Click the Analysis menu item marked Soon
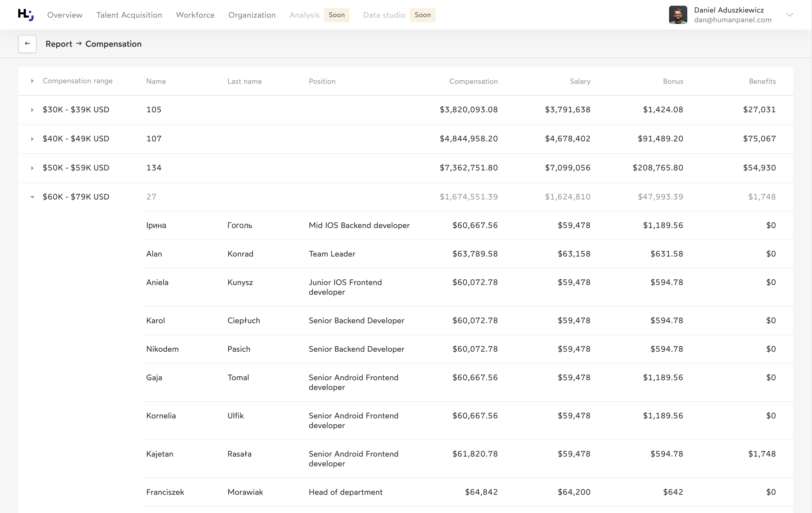The image size is (812, 513). pyautogui.click(x=304, y=15)
